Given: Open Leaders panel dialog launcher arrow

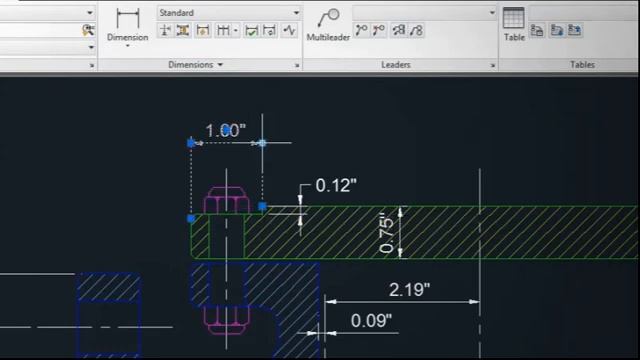Looking at the screenshot, I should [493, 65].
